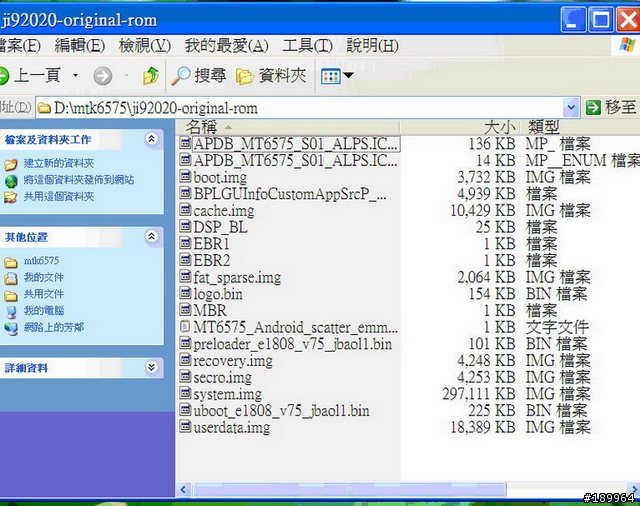Click icon of recovery.img file
The height and width of the screenshot is (506, 640).
click(185, 360)
